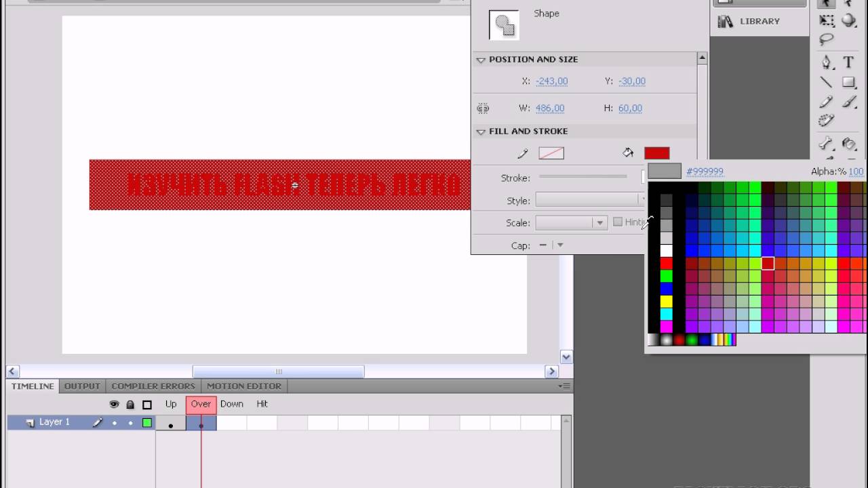The width and height of the screenshot is (868, 488).
Task: Click the show/hide all layers eye icon
Action: pyautogui.click(x=114, y=404)
